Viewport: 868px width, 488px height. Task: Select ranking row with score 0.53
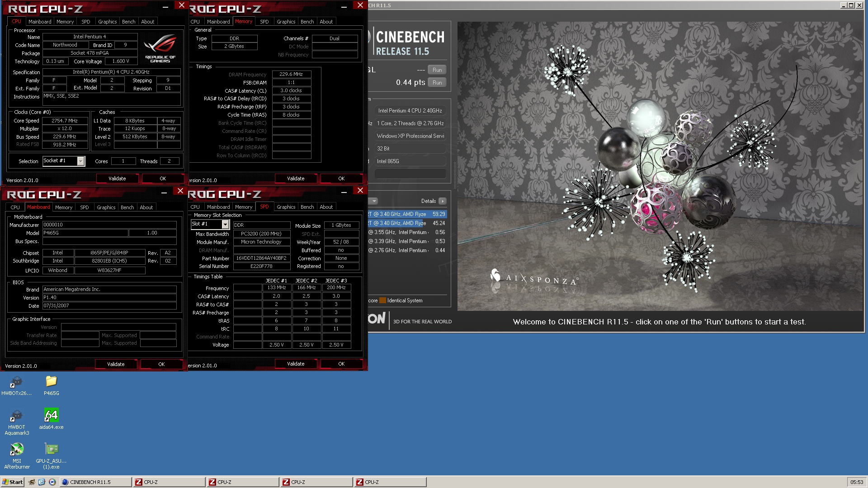click(x=407, y=241)
